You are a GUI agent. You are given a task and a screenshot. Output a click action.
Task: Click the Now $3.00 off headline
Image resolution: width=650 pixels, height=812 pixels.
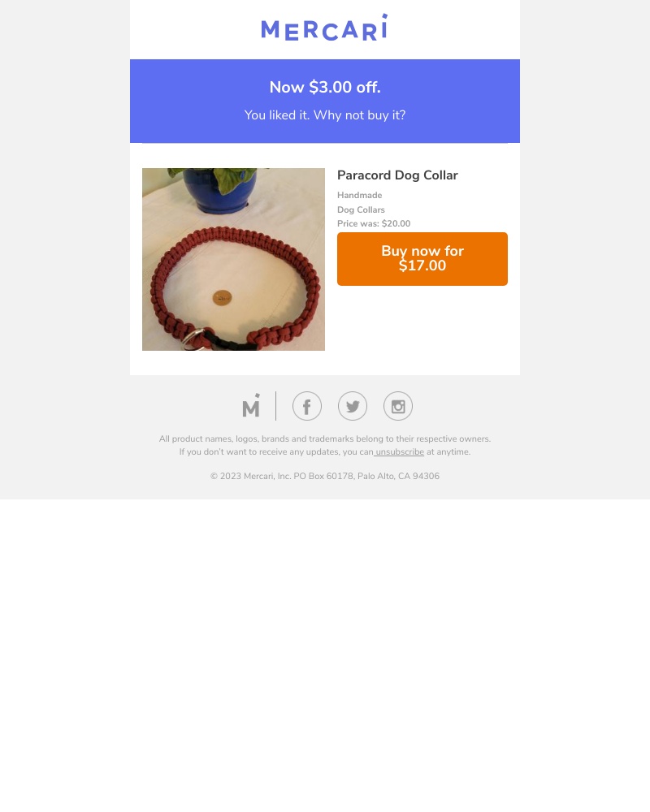325,87
